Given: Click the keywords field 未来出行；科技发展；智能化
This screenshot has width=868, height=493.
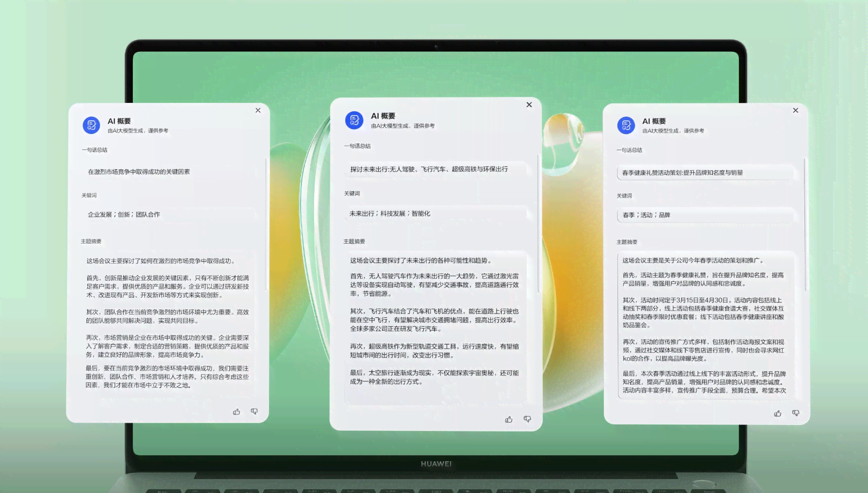Looking at the screenshot, I should pyautogui.click(x=435, y=214).
